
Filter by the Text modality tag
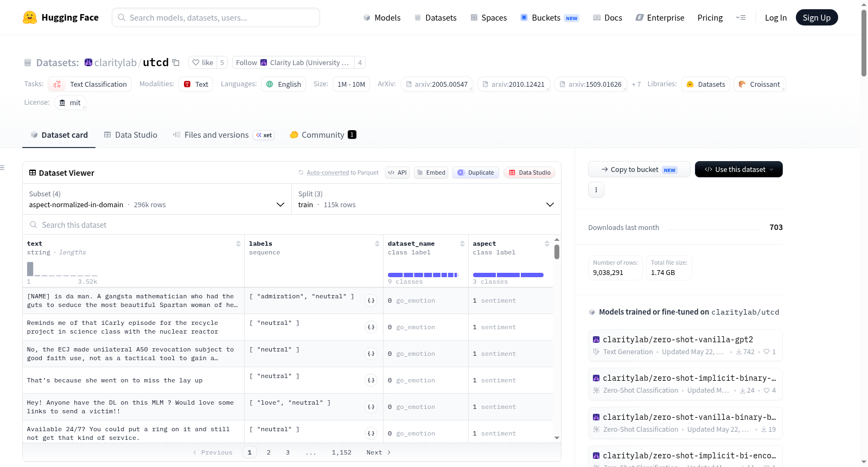pyautogui.click(x=196, y=84)
